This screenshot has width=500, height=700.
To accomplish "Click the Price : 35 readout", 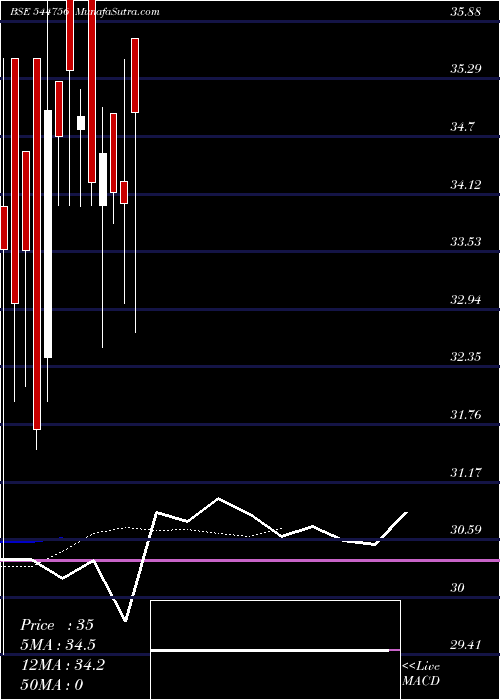I will click(x=57, y=625).
